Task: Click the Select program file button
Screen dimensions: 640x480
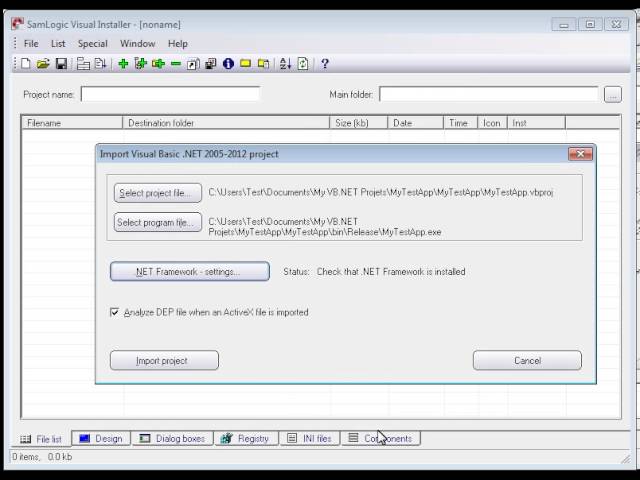Action: tap(158, 222)
